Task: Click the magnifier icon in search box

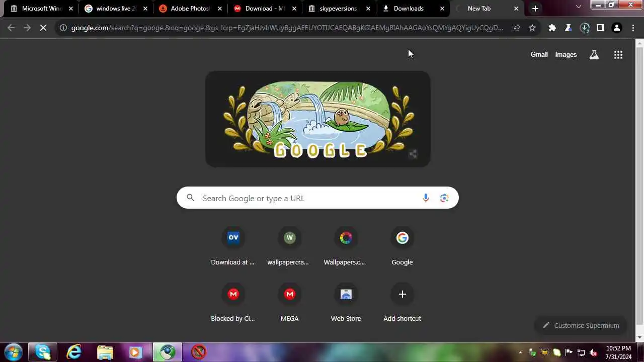Action: (190, 198)
